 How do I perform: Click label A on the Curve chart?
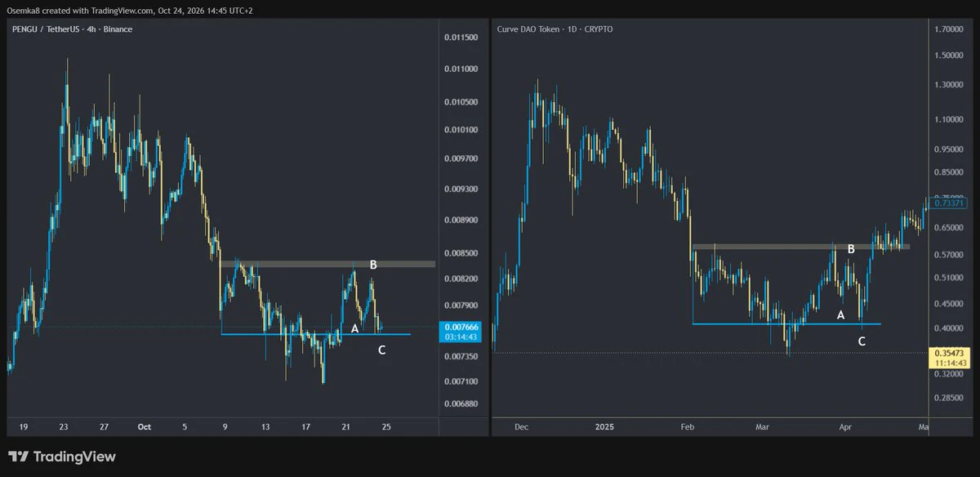click(840, 314)
